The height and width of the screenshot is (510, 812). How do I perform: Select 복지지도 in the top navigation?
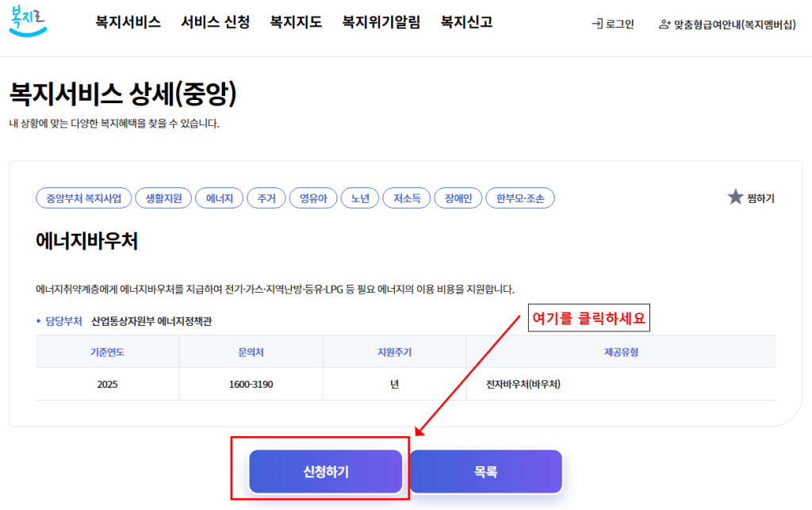(x=296, y=22)
